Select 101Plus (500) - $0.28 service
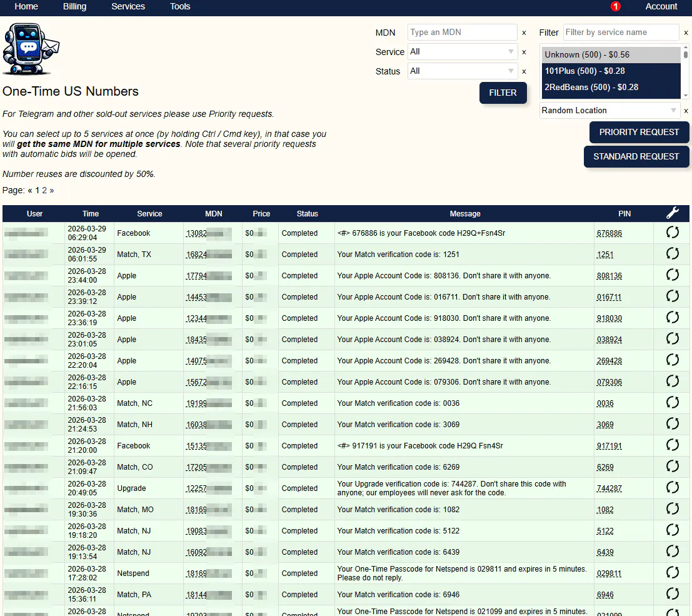This screenshot has height=616, width=692. (x=611, y=71)
